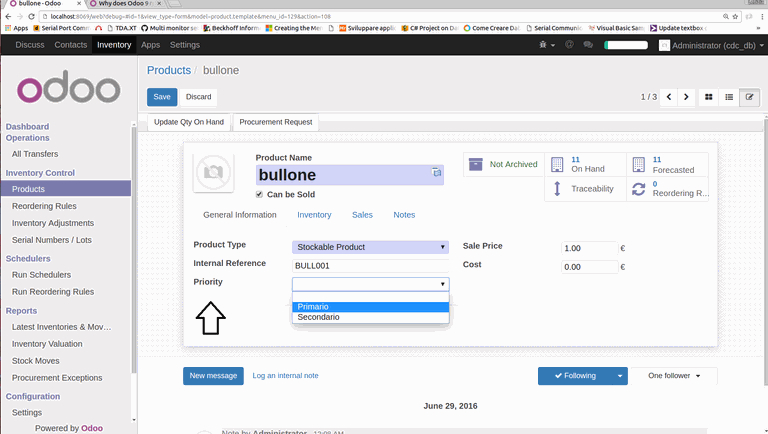Image resolution: width=768 pixels, height=434 pixels.
Task: Click the Internal Reference field BULL001
Action: pos(370,266)
